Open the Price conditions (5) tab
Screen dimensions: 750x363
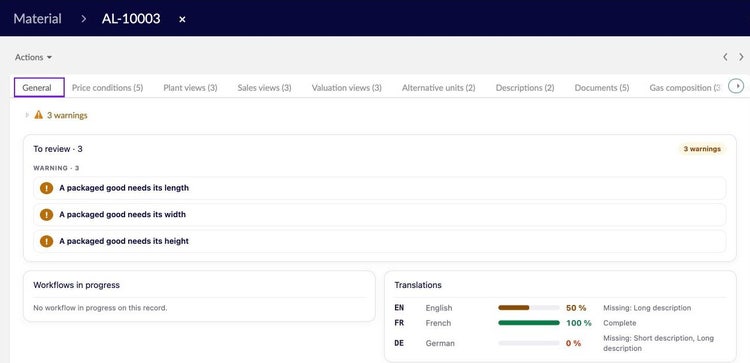108,88
